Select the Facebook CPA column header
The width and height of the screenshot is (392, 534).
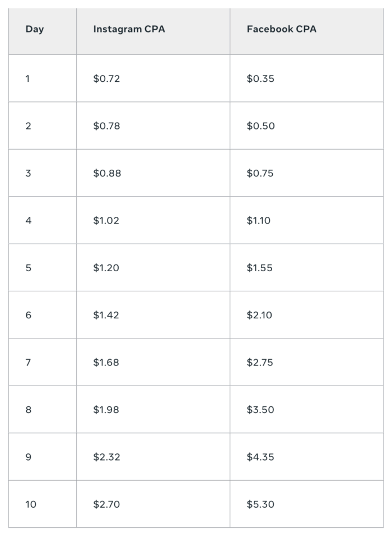click(x=282, y=29)
